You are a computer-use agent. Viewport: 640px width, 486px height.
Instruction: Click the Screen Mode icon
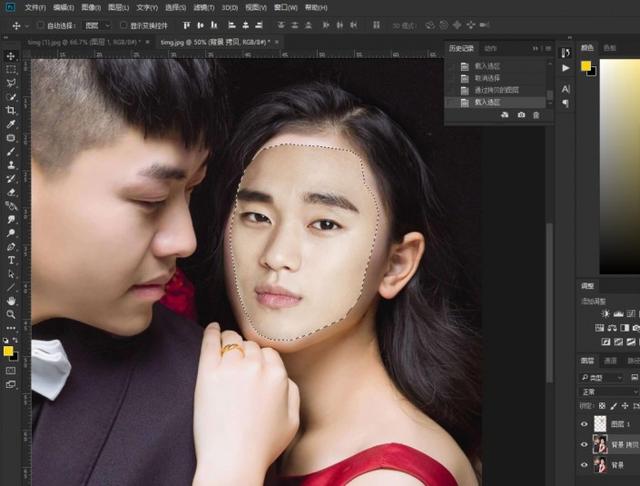tap(11, 384)
